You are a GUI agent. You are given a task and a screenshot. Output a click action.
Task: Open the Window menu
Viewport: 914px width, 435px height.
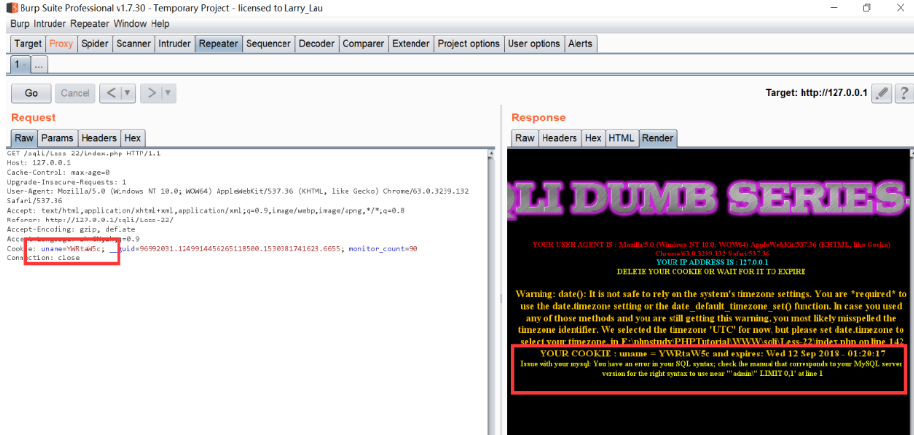point(131,24)
